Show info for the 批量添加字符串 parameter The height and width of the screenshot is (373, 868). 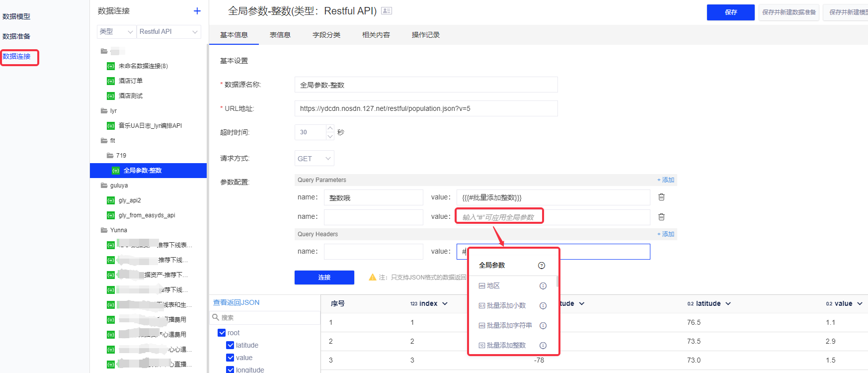point(543,326)
